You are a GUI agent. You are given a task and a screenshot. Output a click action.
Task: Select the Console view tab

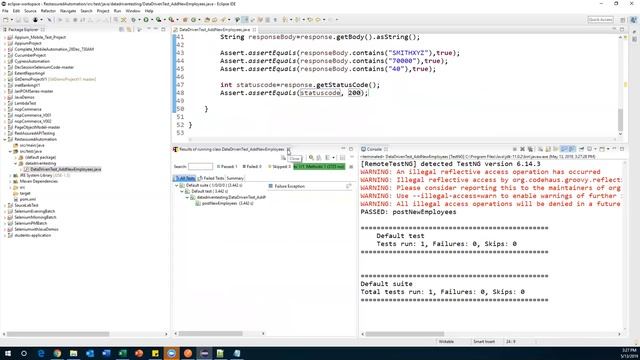pos(374,149)
